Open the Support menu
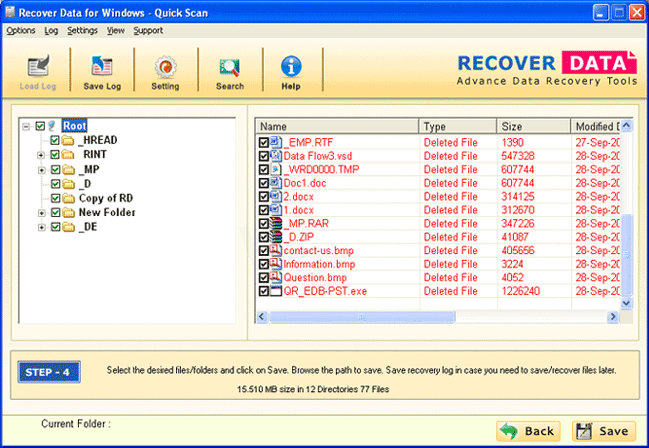Image resolution: width=649 pixels, height=448 pixels. (x=148, y=31)
